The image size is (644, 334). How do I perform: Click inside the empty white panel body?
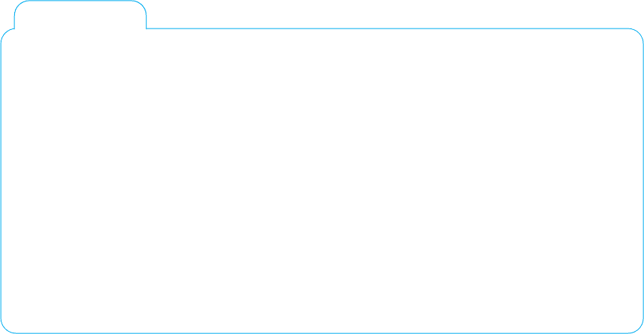point(322,180)
